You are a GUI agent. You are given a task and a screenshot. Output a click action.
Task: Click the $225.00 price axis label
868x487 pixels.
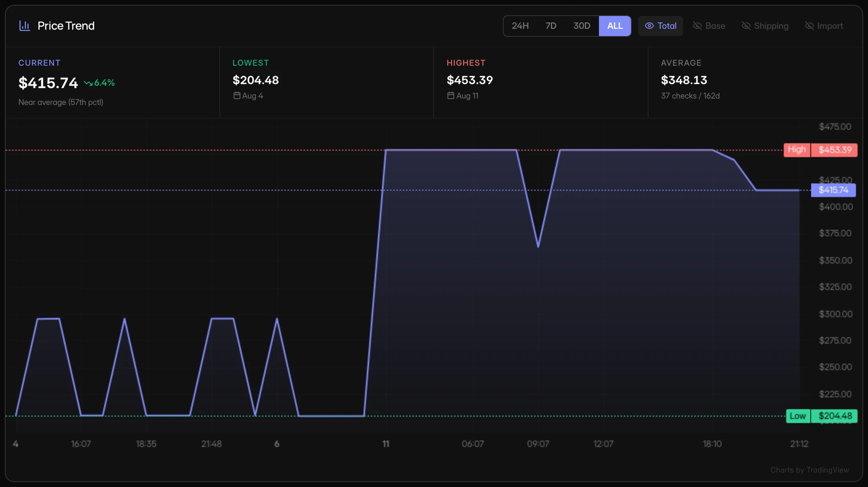tap(835, 394)
